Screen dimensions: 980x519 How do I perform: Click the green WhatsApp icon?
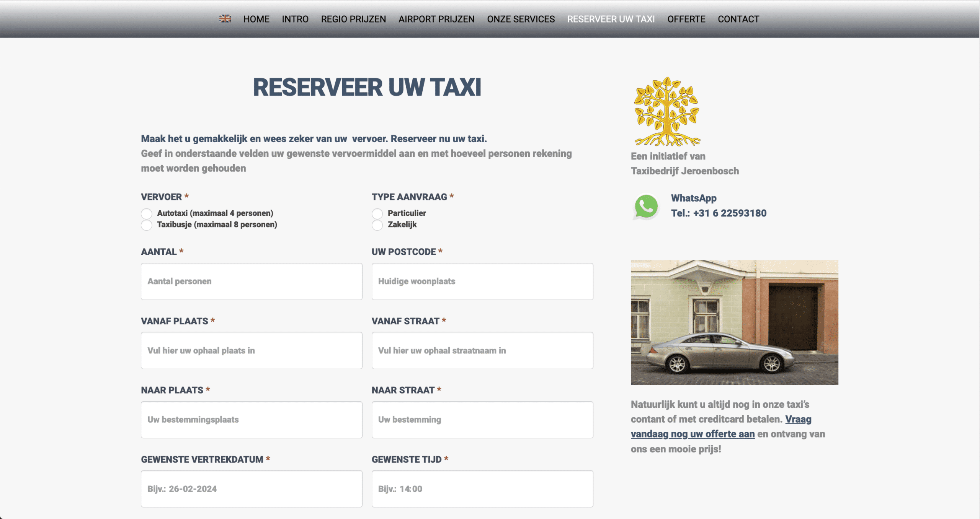click(646, 207)
